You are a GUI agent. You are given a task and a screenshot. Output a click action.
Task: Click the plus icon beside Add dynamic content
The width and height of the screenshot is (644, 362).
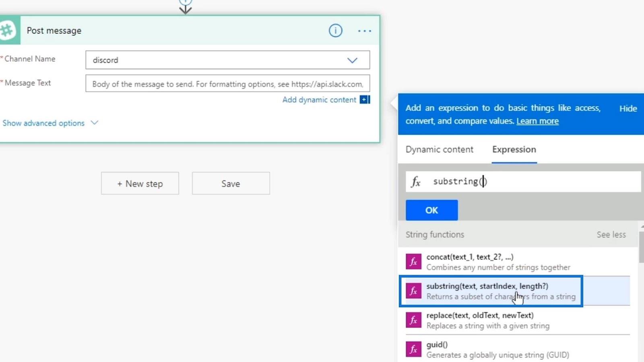tap(365, 99)
